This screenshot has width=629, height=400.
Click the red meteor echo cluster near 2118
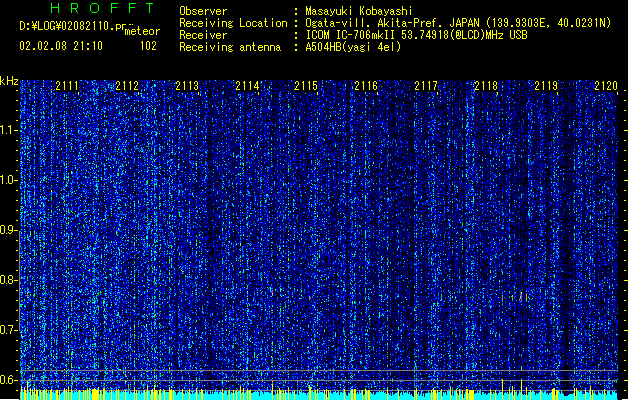click(x=515, y=297)
